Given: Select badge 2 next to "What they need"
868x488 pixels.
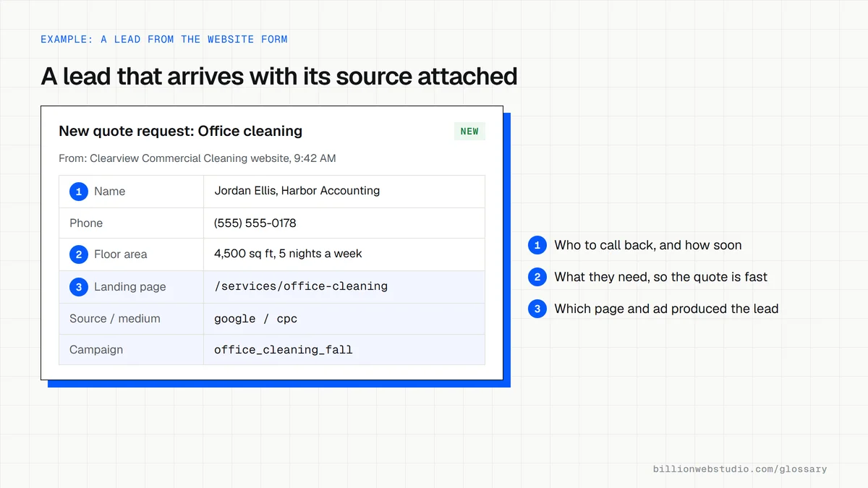Looking at the screenshot, I should (537, 277).
